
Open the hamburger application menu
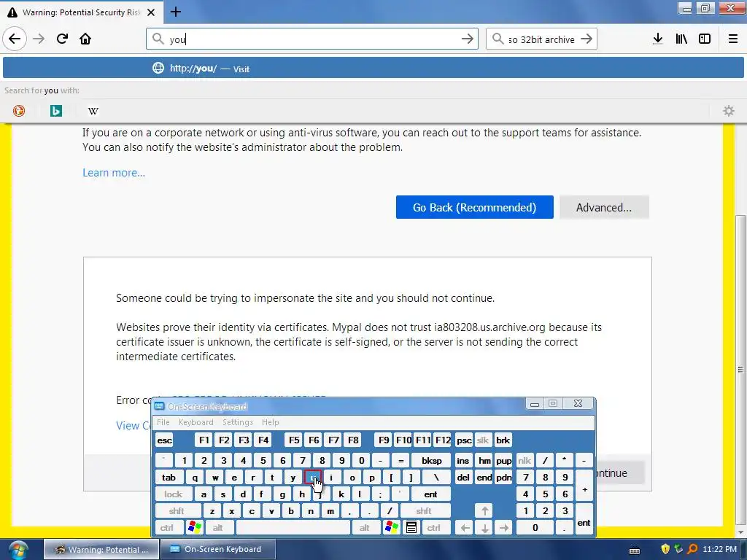[733, 39]
